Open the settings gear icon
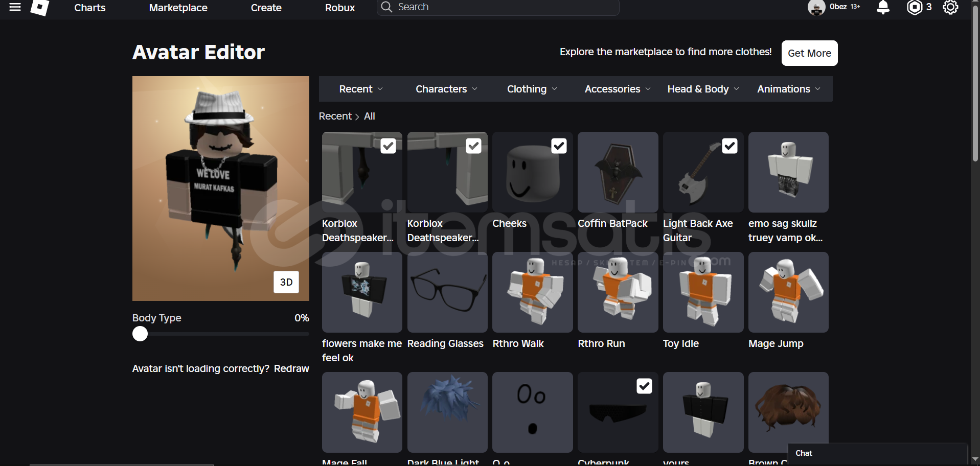 click(950, 7)
